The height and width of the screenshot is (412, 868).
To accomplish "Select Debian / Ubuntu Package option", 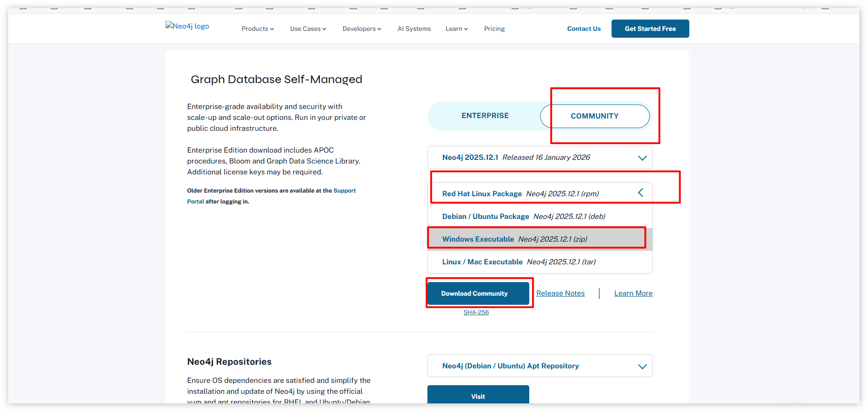I will click(x=540, y=216).
